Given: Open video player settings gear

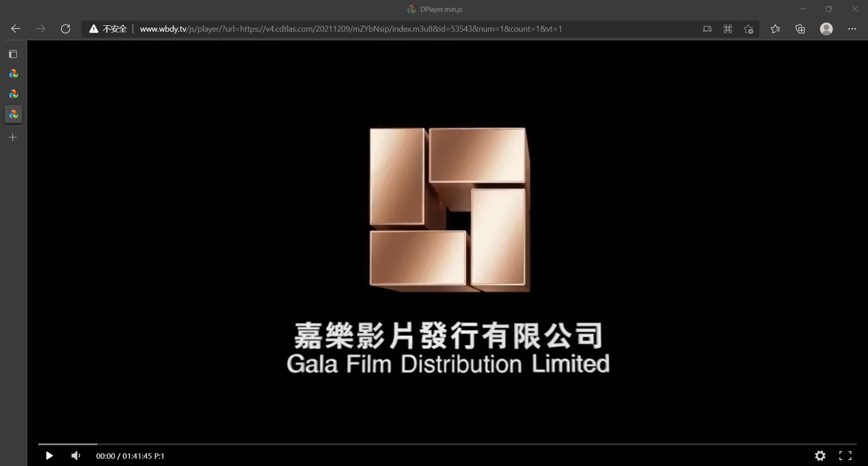Looking at the screenshot, I should tap(820, 456).
